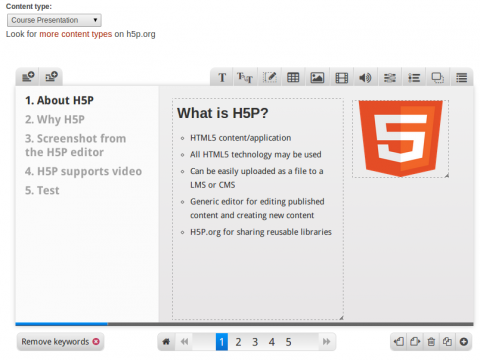Insert audio with the speaker icon
This screenshot has height=360, width=480.
point(365,78)
